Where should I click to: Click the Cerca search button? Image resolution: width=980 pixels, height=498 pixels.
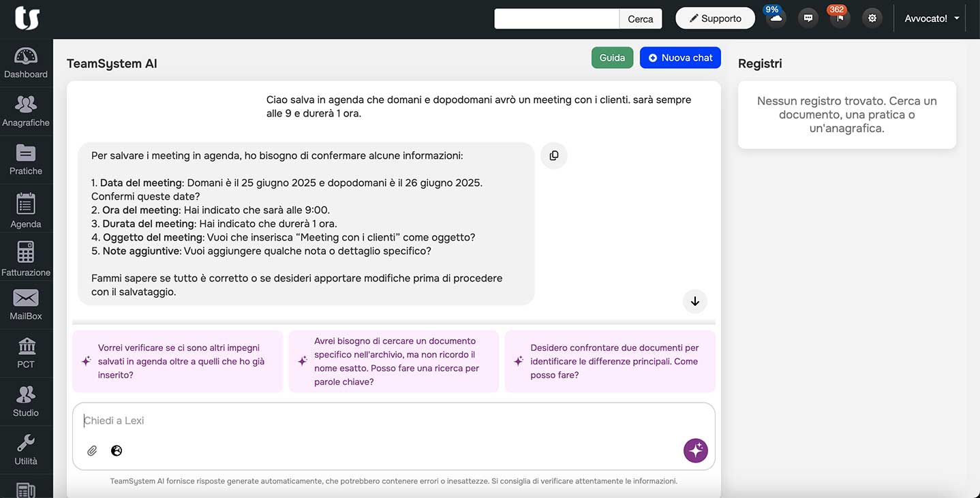(641, 18)
